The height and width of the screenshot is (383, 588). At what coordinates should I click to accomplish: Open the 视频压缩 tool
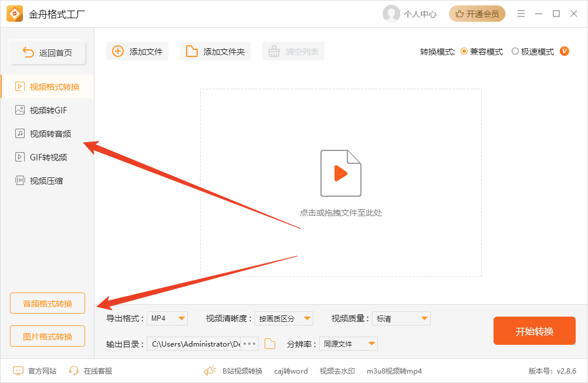coord(39,180)
